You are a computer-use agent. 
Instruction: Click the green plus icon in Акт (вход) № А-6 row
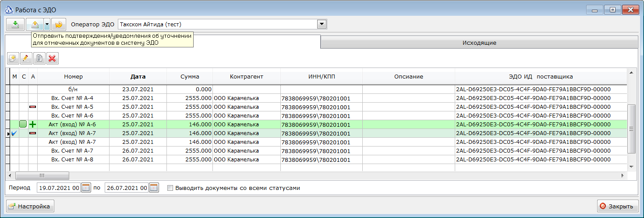click(32, 125)
